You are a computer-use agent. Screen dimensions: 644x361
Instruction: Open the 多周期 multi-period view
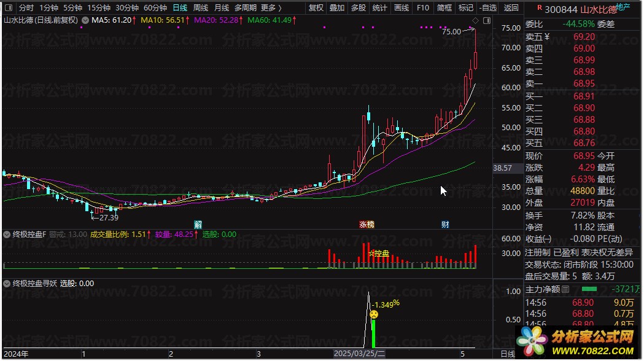click(246, 8)
